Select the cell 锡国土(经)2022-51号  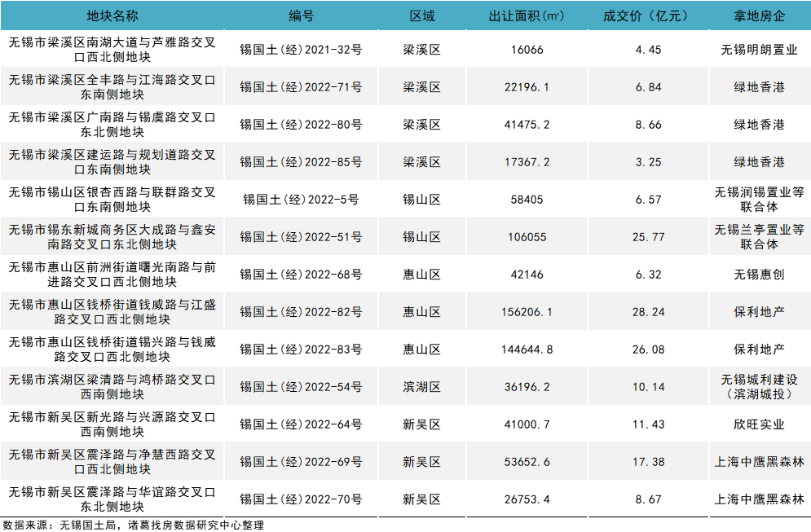click(x=301, y=237)
